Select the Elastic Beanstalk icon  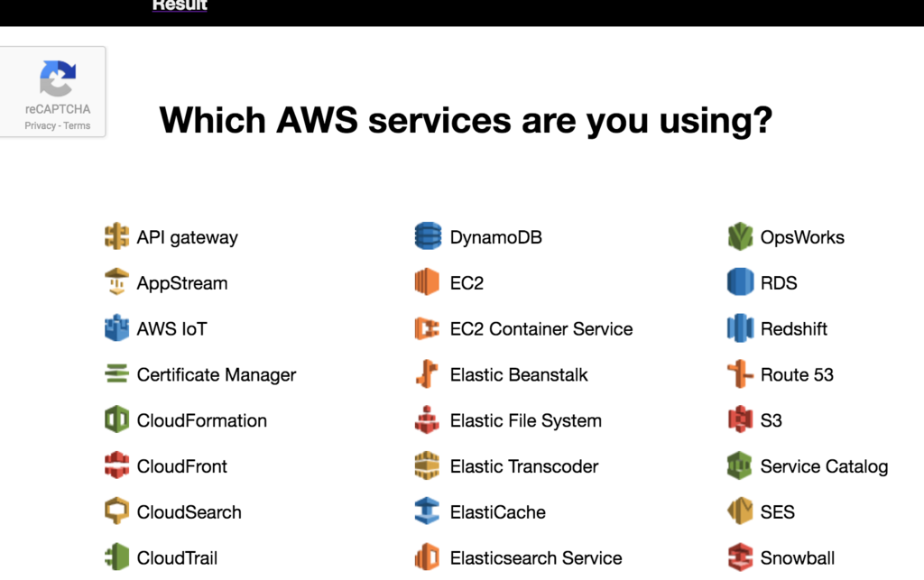point(427,374)
